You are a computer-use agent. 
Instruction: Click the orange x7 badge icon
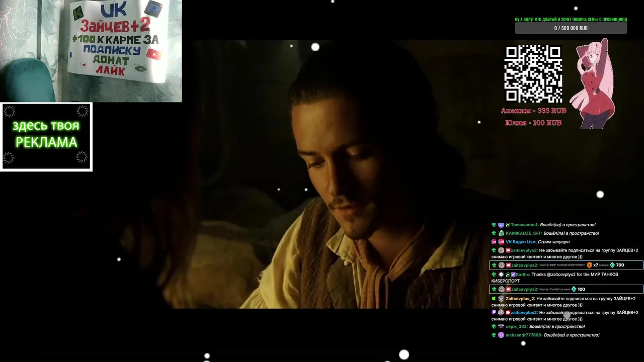coord(589,265)
